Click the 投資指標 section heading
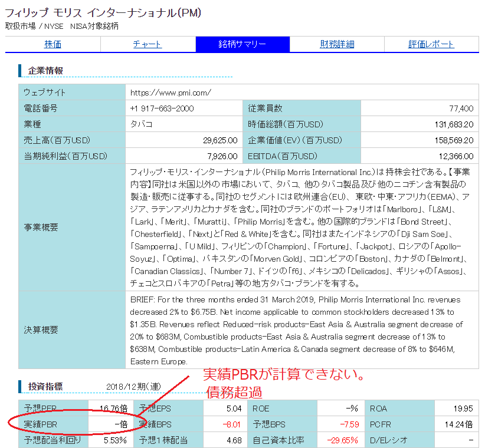Screen dimensions: 485x448 pyautogui.click(x=45, y=387)
